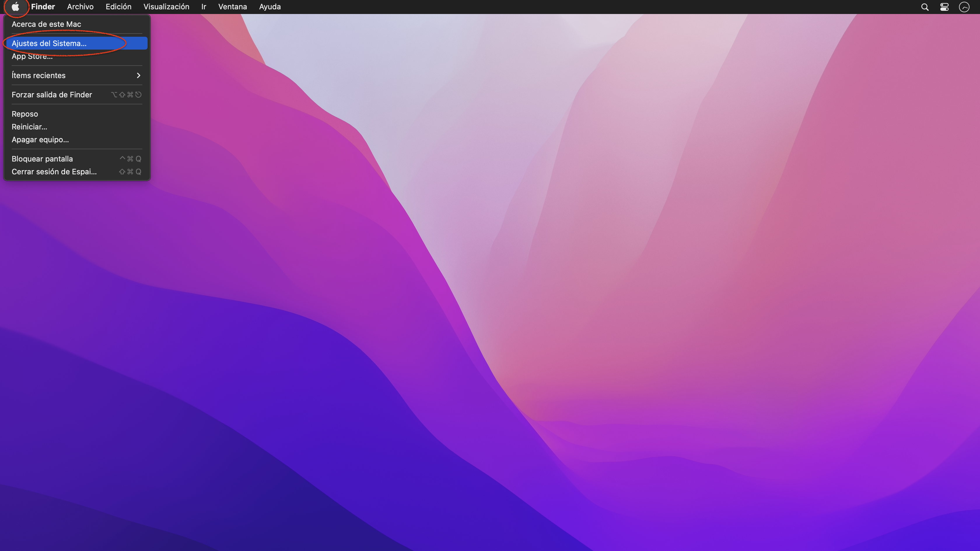
Task: Open the Archivo menu
Action: pyautogui.click(x=80, y=7)
